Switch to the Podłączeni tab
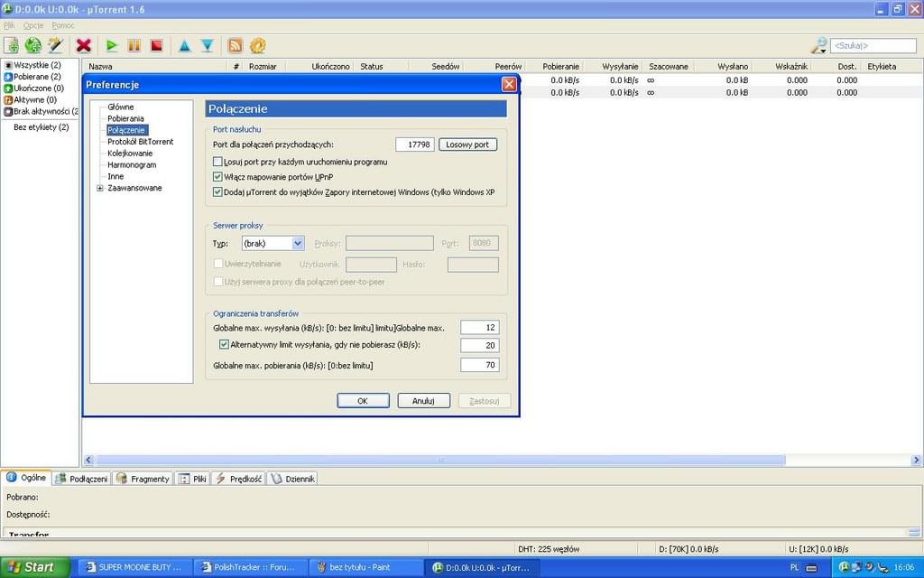Screen dimensions: 924x578 (81, 479)
